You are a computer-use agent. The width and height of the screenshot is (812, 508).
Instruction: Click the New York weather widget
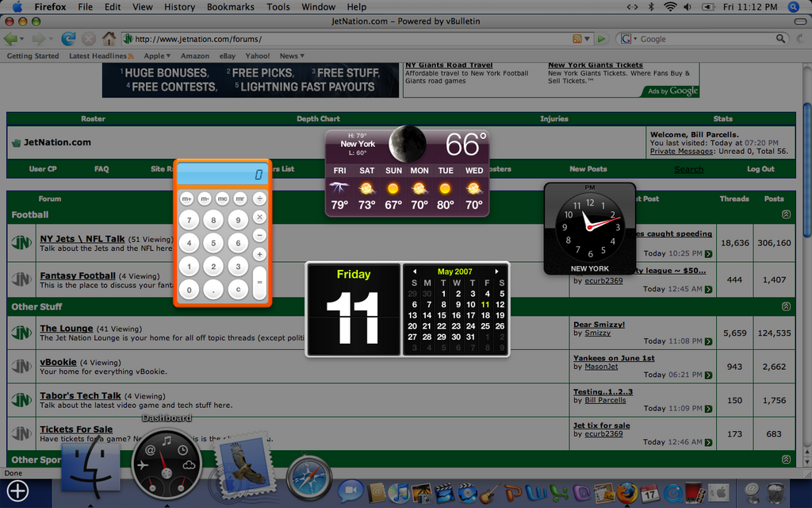[x=407, y=171]
